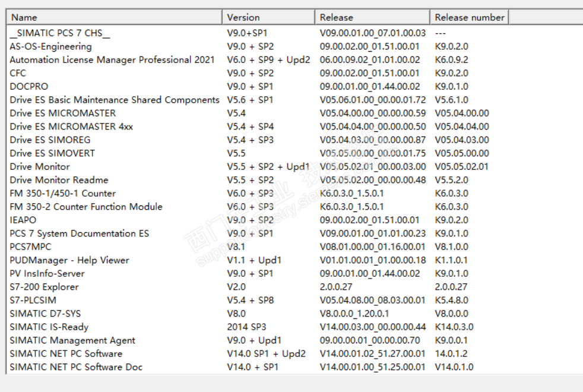The image size is (583, 392).
Task: Select the Drive ES MICROMASTER 4xx row
Action: click(71, 127)
